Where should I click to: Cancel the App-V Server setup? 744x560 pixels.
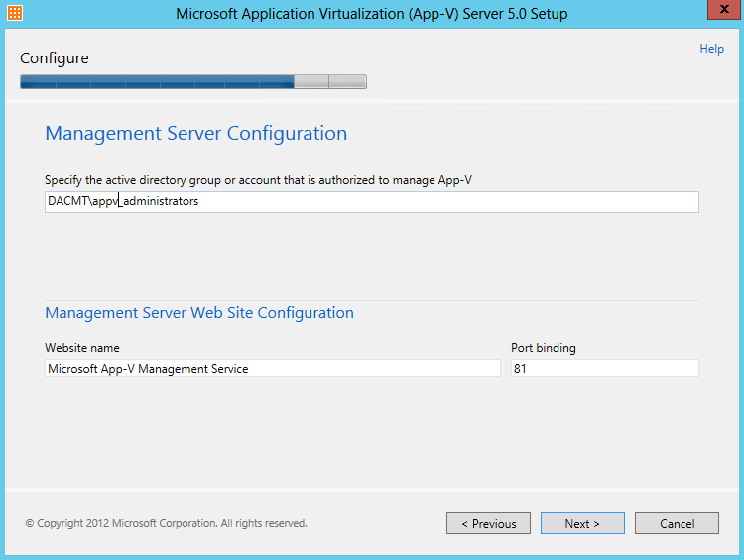pos(677,523)
